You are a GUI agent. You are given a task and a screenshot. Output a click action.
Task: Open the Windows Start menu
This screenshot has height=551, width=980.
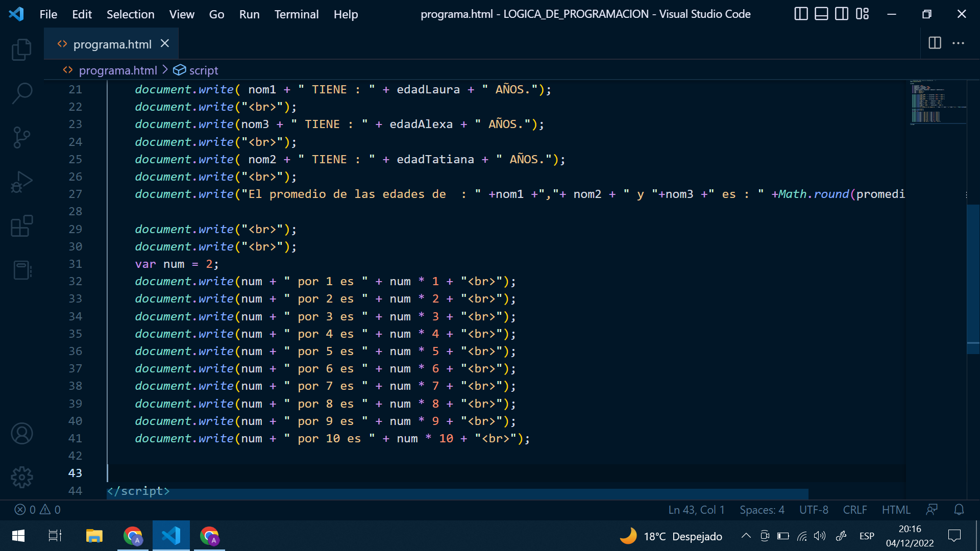[x=18, y=536]
